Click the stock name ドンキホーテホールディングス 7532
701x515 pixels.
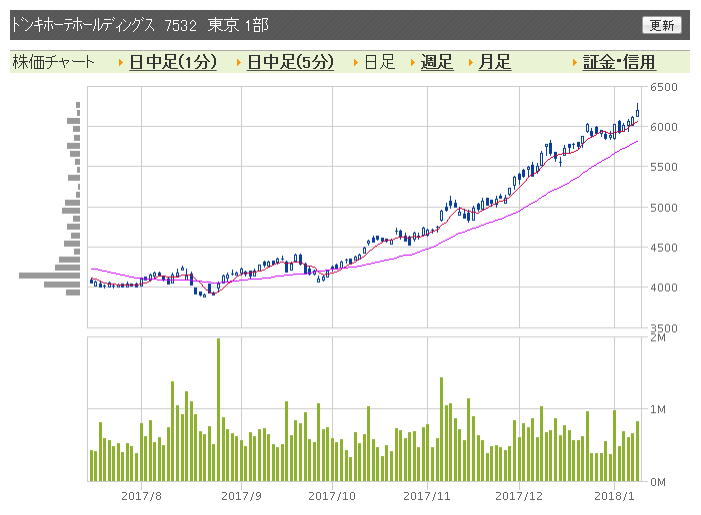pyautogui.click(x=104, y=25)
